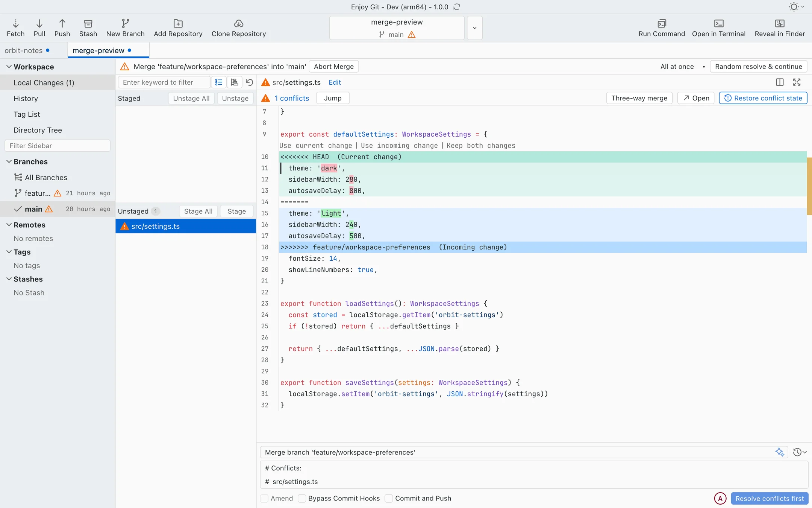Viewport: 812px width, 508px height.
Task: Click the Filter Sidebar input
Action: click(58, 146)
